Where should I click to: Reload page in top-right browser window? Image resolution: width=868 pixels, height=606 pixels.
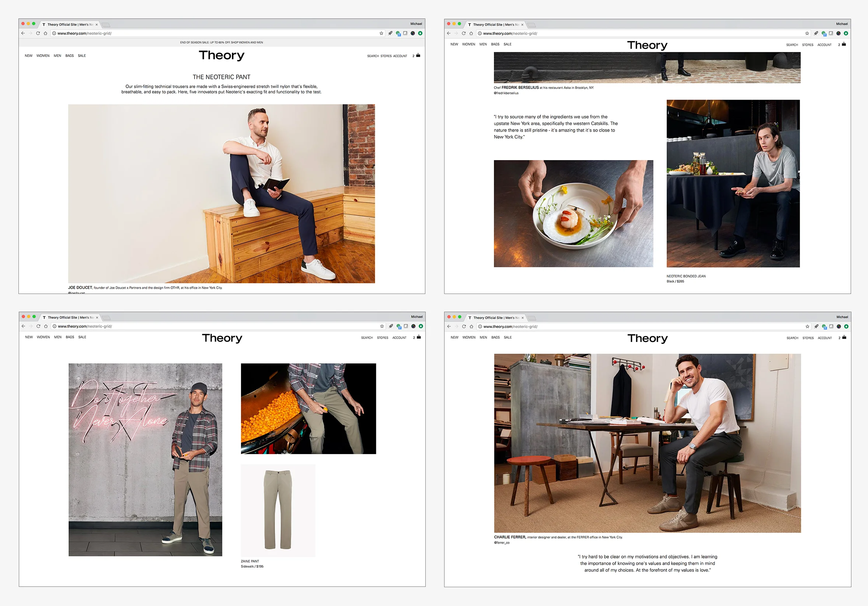click(x=464, y=33)
